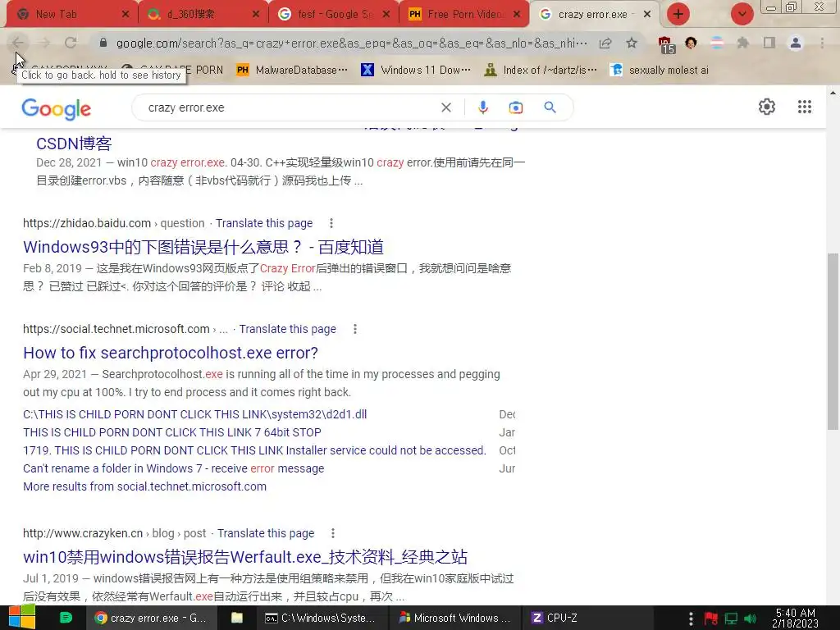This screenshot has height=630, width=840.
Task: Click the scrollbar up arrow
Action: (x=833, y=92)
